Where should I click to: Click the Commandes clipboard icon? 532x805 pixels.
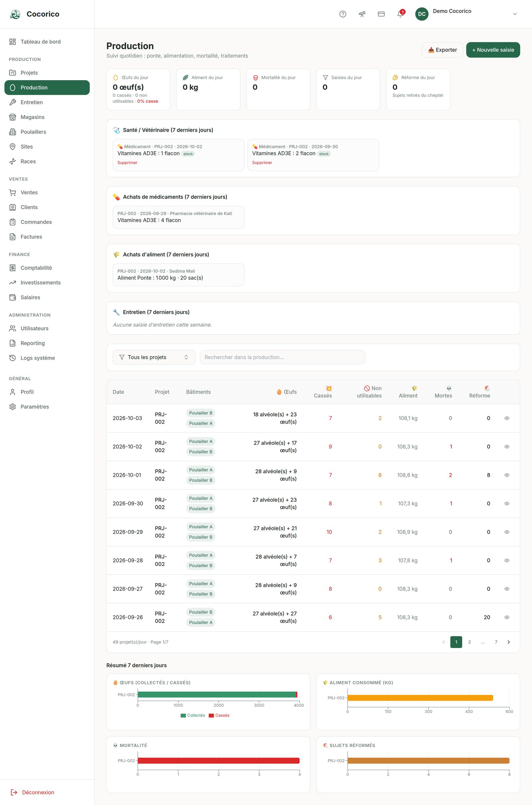[13, 222]
